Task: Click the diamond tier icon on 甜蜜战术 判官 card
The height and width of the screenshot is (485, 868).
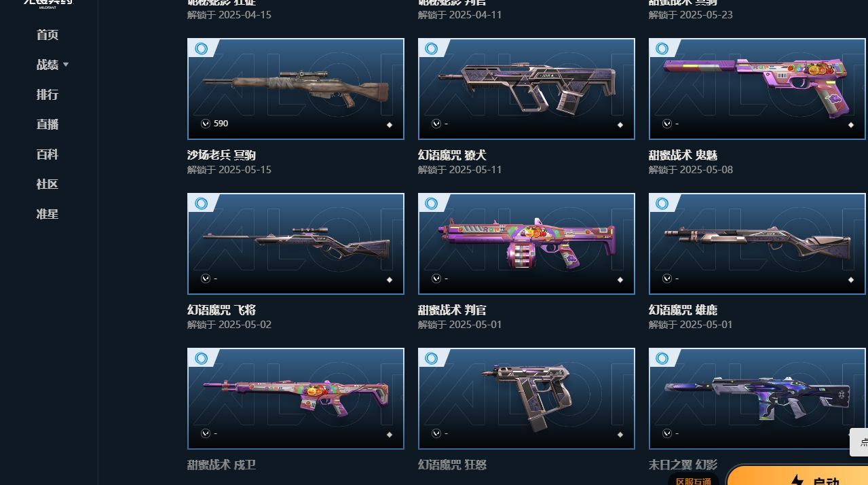Action: tap(620, 280)
